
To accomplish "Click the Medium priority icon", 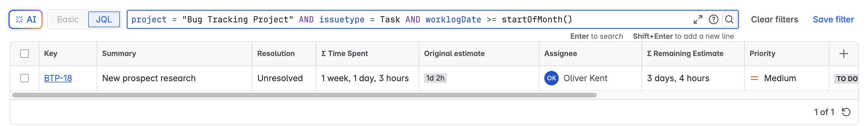I will click(x=754, y=78).
